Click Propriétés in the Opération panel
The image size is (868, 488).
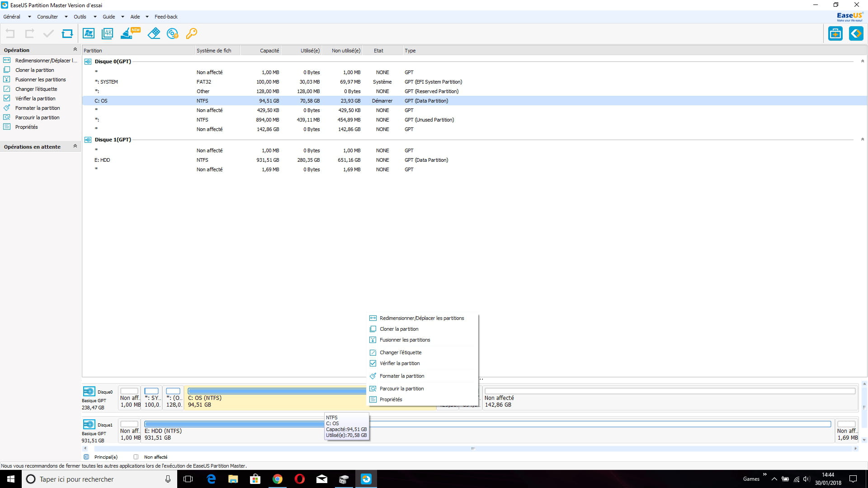26,127
